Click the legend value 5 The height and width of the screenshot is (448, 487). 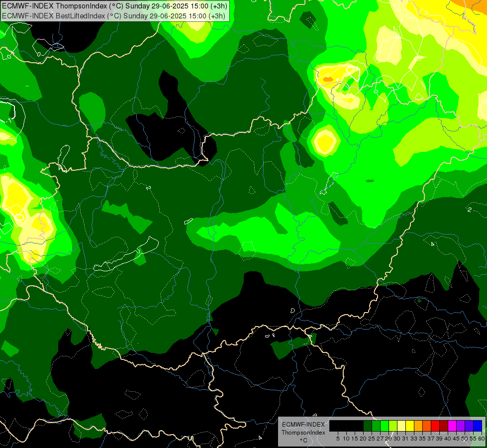click(x=338, y=439)
